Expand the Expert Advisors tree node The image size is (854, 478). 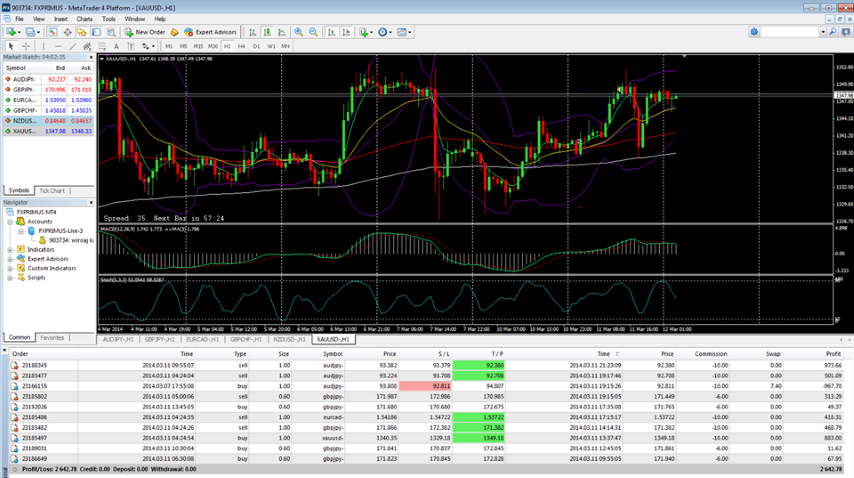pos(10,259)
